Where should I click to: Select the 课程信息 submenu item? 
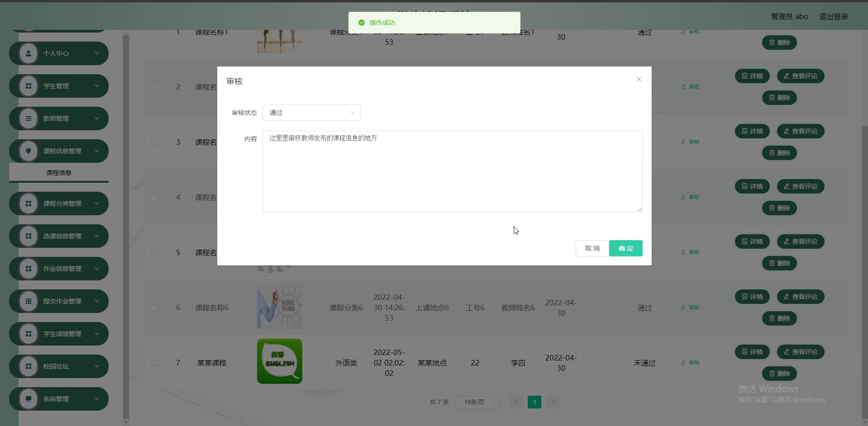click(59, 173)
